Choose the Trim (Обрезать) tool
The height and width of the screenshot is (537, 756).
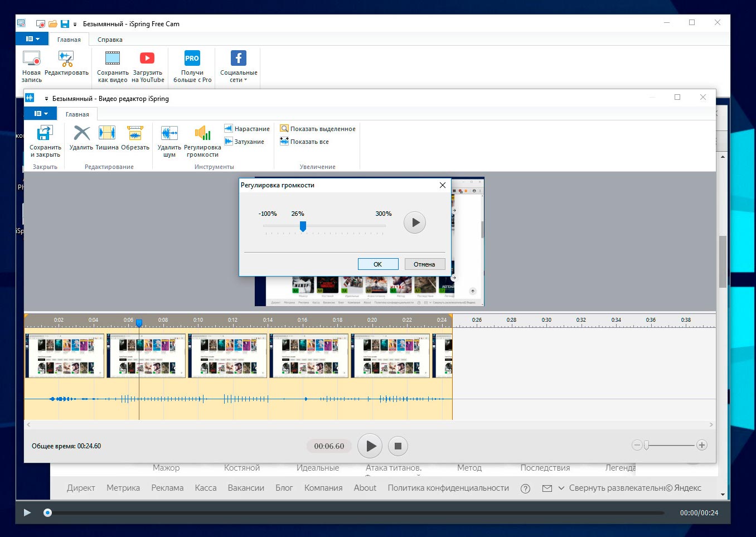(x=135, y=134)
